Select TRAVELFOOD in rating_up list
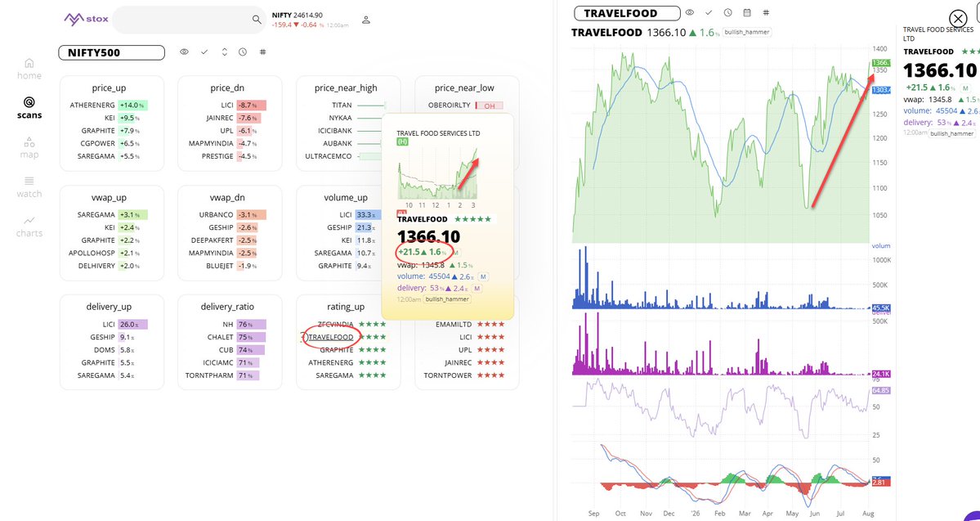 tap(331, 337)
